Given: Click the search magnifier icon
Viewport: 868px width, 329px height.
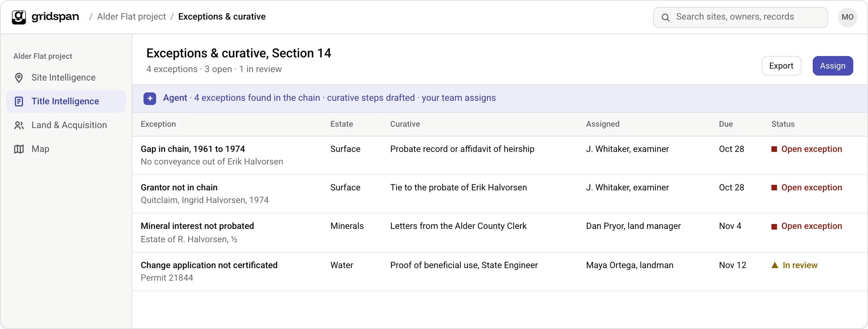Looking at the screenshot, I should pos(666,17).
